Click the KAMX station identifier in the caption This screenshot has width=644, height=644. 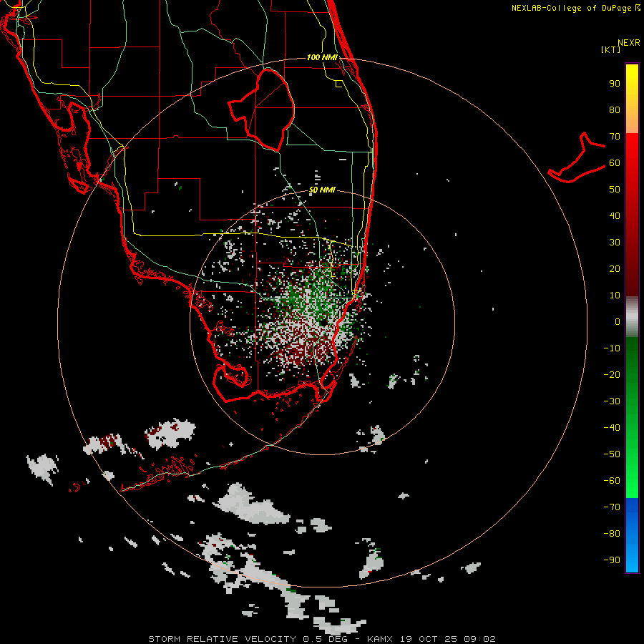pos(379,639)
